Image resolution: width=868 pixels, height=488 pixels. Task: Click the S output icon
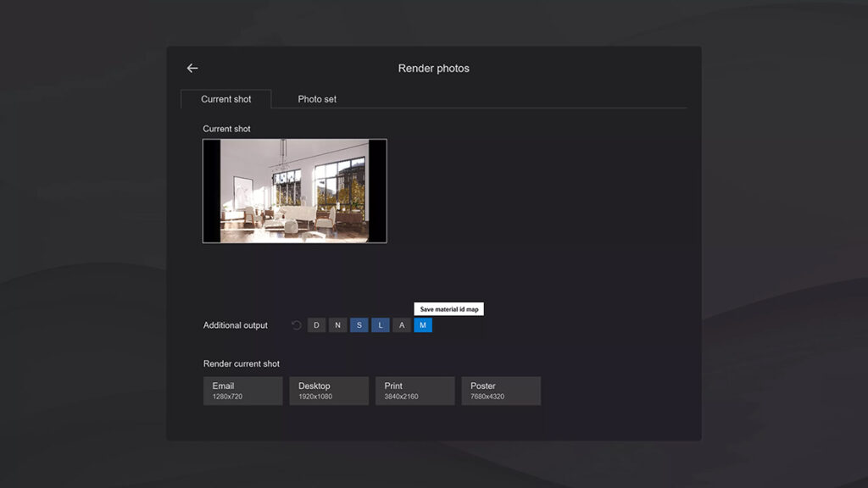(359, 324)
